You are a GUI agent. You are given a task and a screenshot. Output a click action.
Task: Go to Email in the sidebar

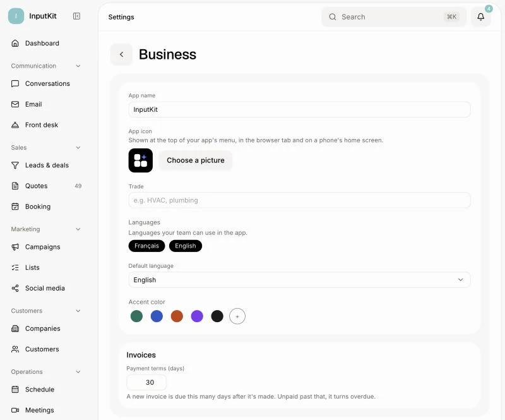45,104
